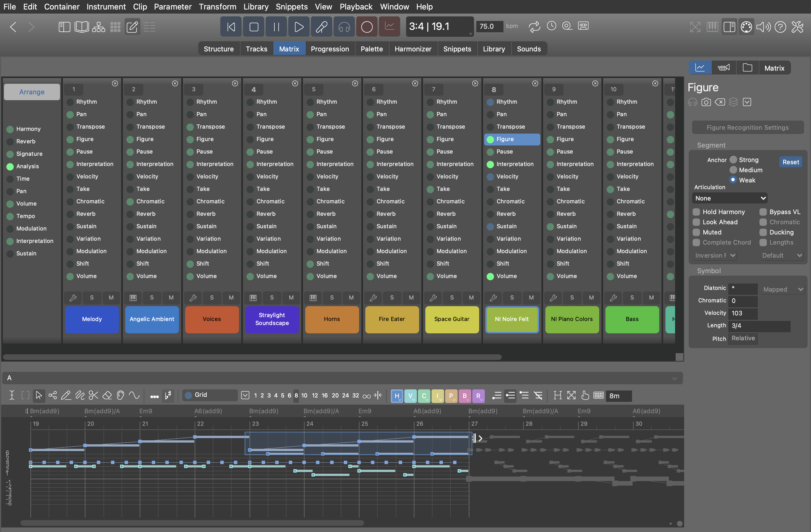Open the Mapped symbol dropdown
This screenshot has height=532, width=811.
tap(783, 289)
